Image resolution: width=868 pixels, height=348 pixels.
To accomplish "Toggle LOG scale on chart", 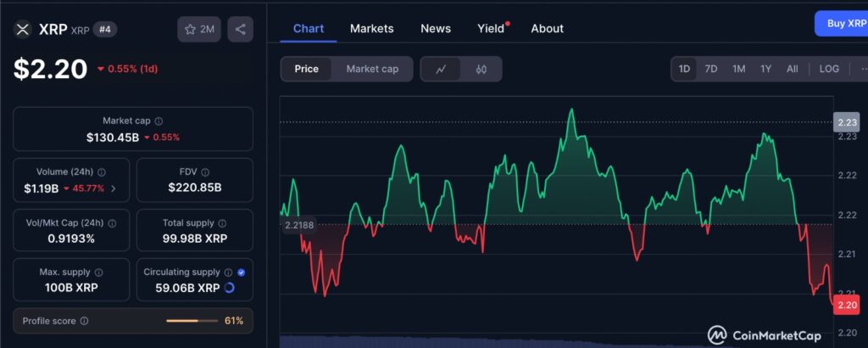I will tap(829, 70).
